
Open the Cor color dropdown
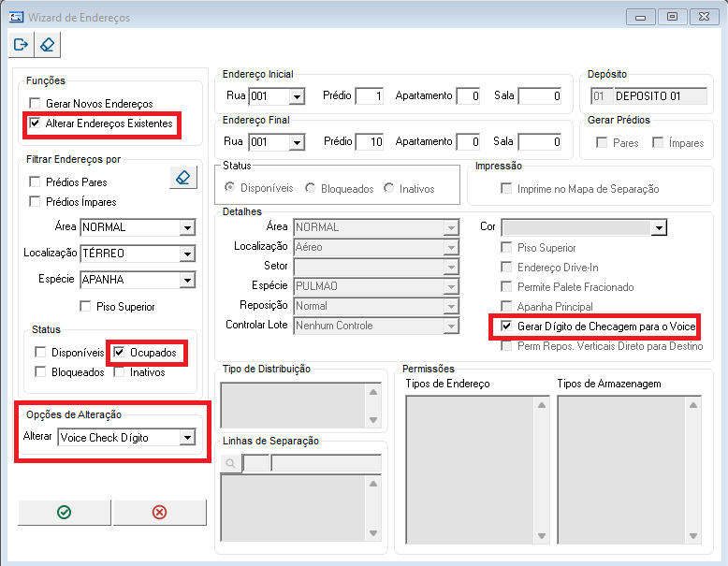[659, 227]
